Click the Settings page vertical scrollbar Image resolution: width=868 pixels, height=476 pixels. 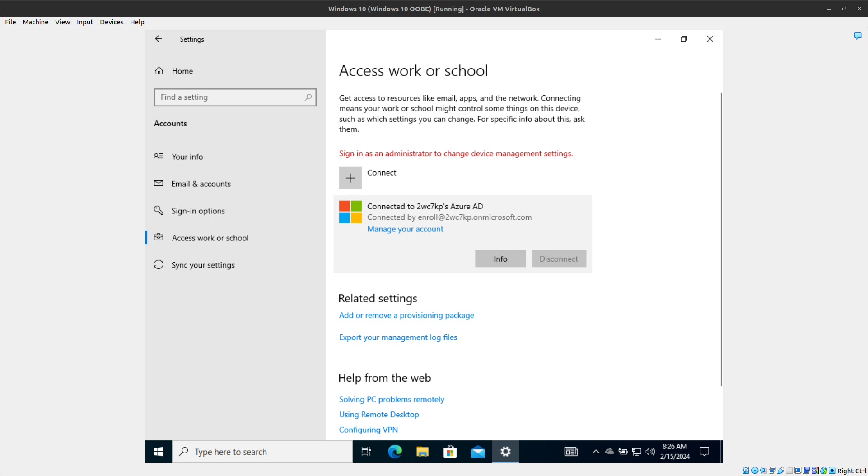(721, 239)
